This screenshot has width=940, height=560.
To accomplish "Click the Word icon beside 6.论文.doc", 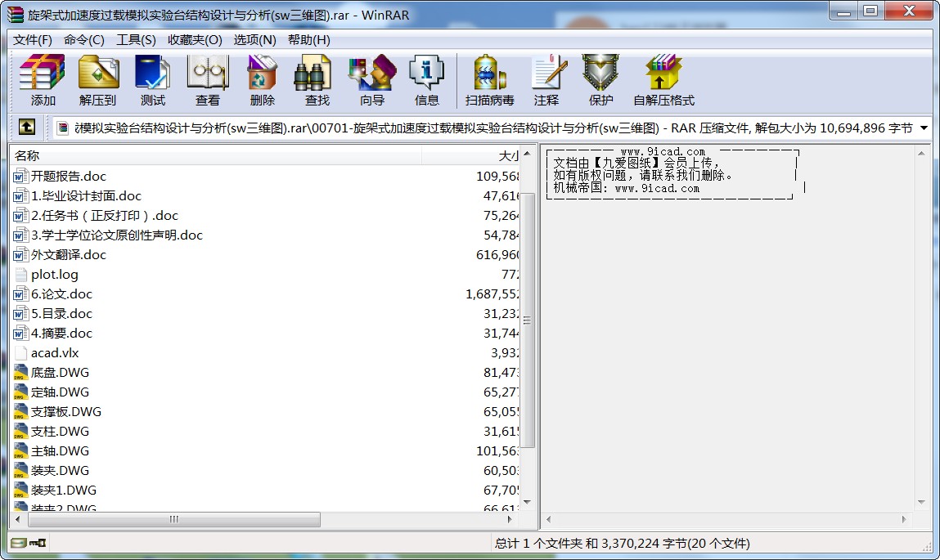I will pyautogui.click(x=21, y=294).
